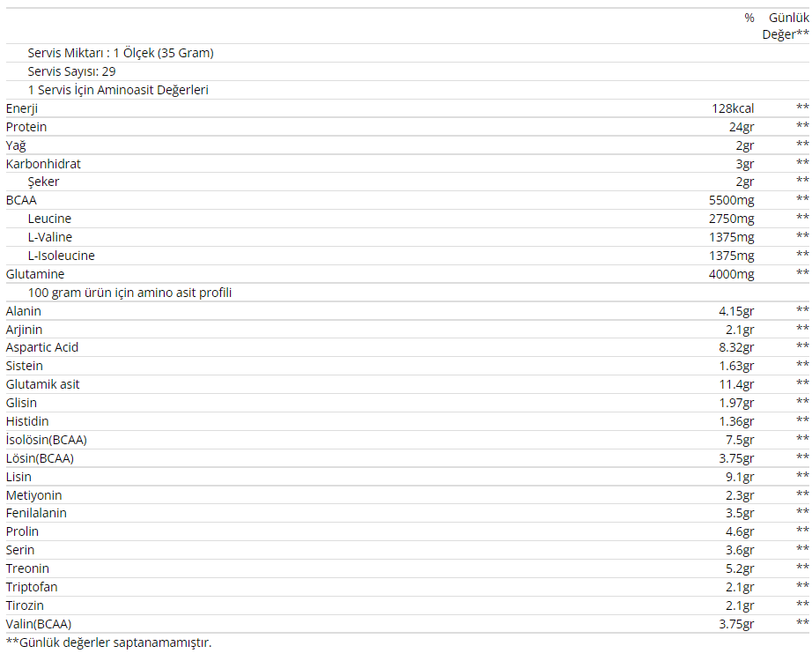This screenshot has height=661, width=812.
Task: Click the İsolösin(BCAA) row label
Action: click(x=47, y=440)
